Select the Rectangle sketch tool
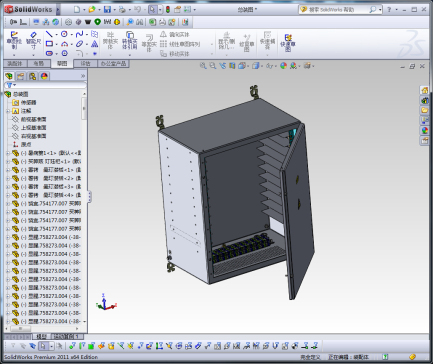 (49, 44)
